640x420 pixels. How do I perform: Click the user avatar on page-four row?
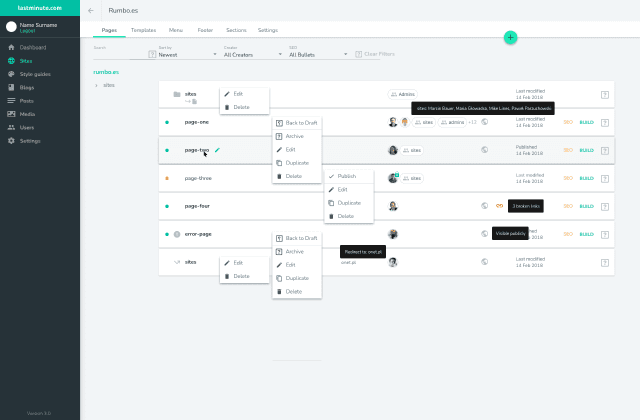point(393,206)
